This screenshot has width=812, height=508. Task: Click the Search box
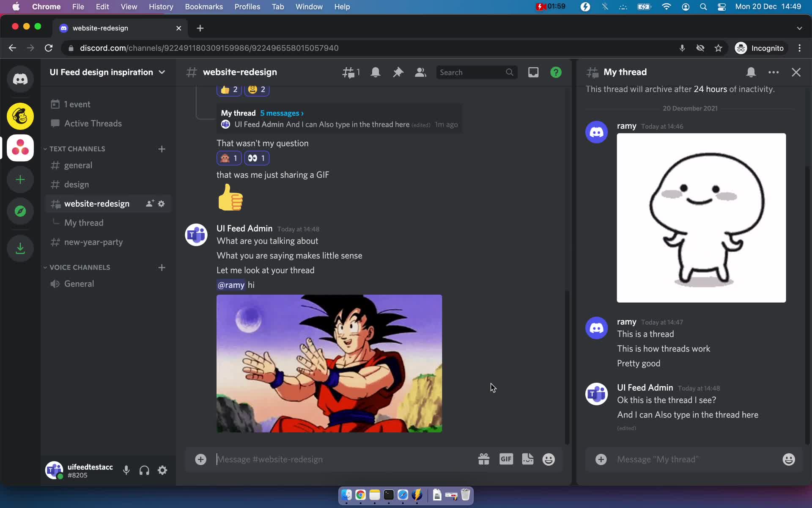tap(477, 72)
